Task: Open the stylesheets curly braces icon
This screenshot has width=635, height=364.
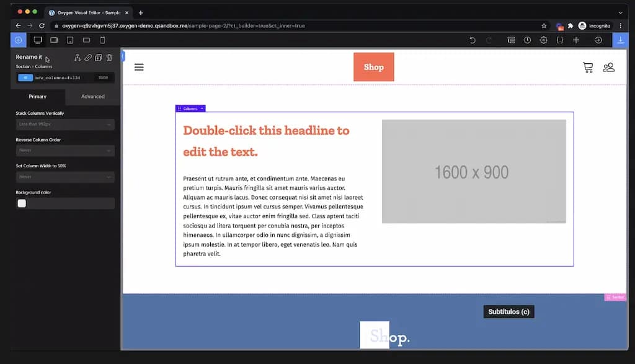Action: click(560, 40)
